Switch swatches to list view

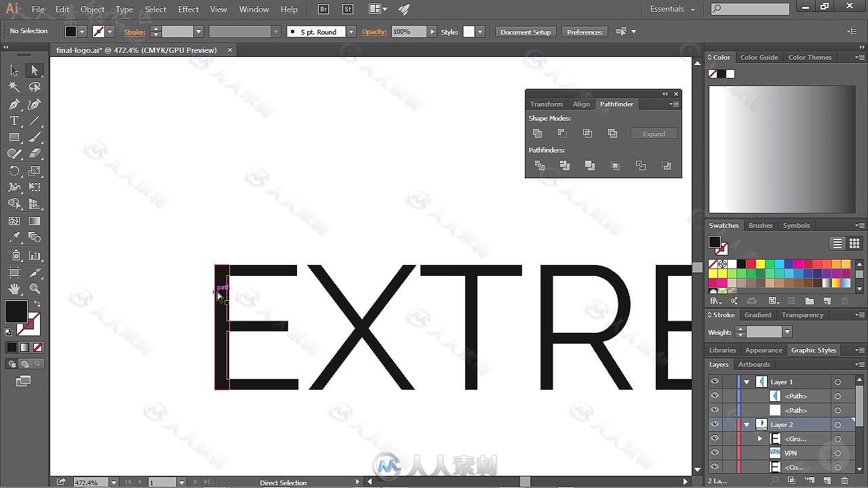[x=837, y=243]
